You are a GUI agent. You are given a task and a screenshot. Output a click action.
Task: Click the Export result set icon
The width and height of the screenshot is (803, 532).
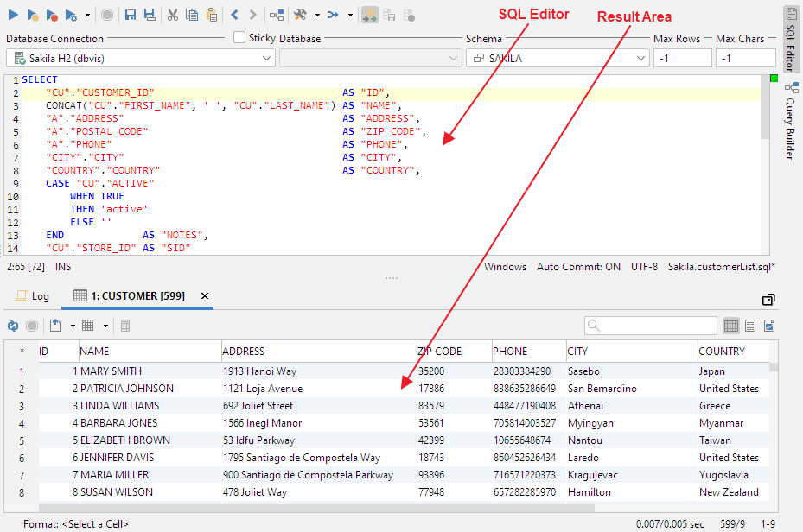[x=56, y=326]
